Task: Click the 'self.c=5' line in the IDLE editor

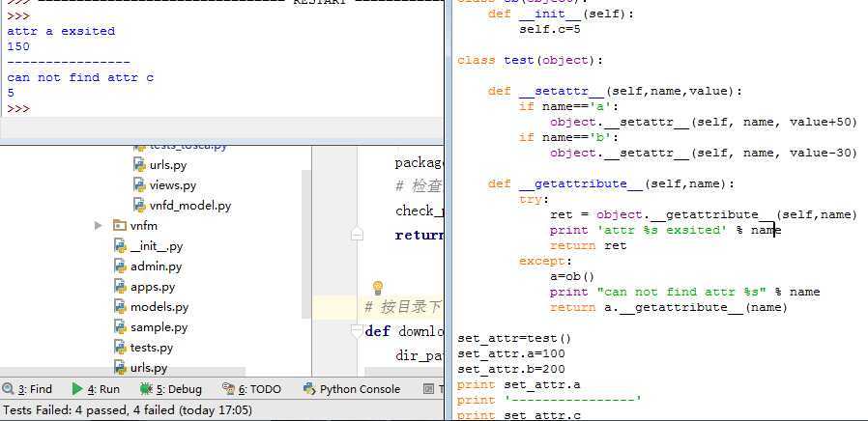Action: pos(550,29)
